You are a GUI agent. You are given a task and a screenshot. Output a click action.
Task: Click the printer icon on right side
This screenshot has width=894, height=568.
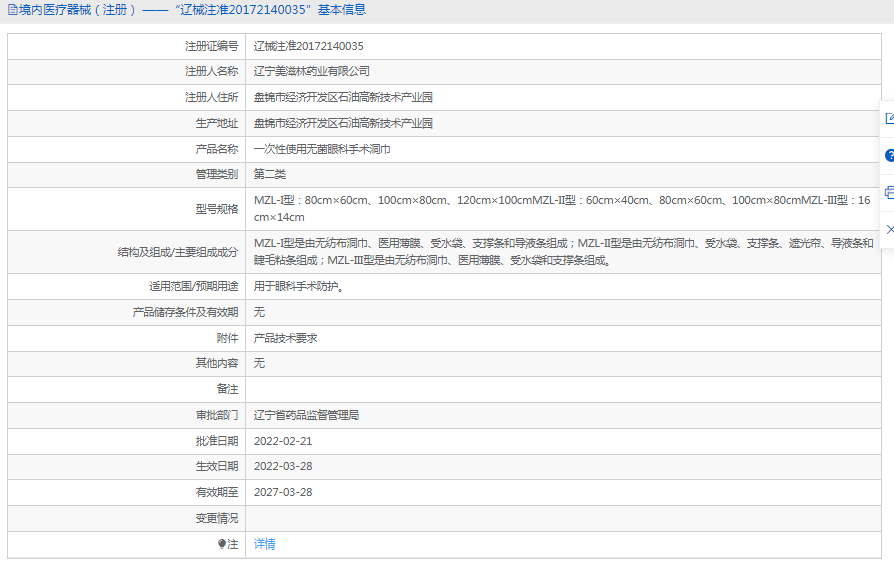click(888, 192)
